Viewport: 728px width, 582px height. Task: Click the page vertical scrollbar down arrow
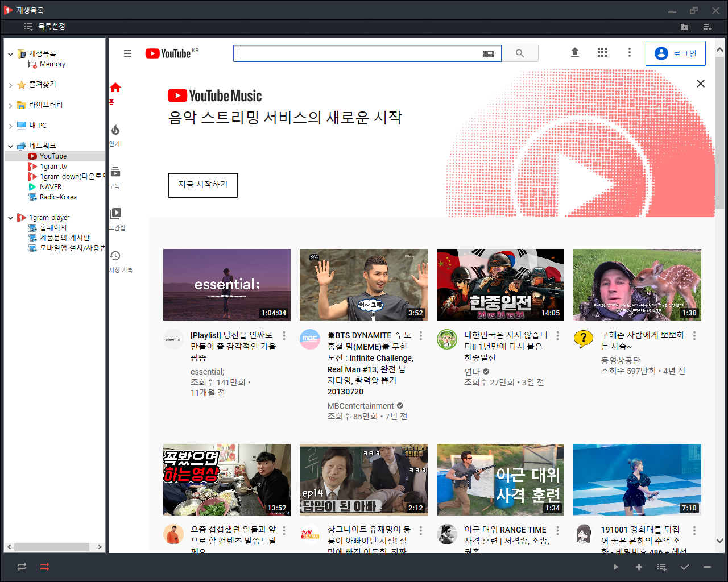point(719,541)
